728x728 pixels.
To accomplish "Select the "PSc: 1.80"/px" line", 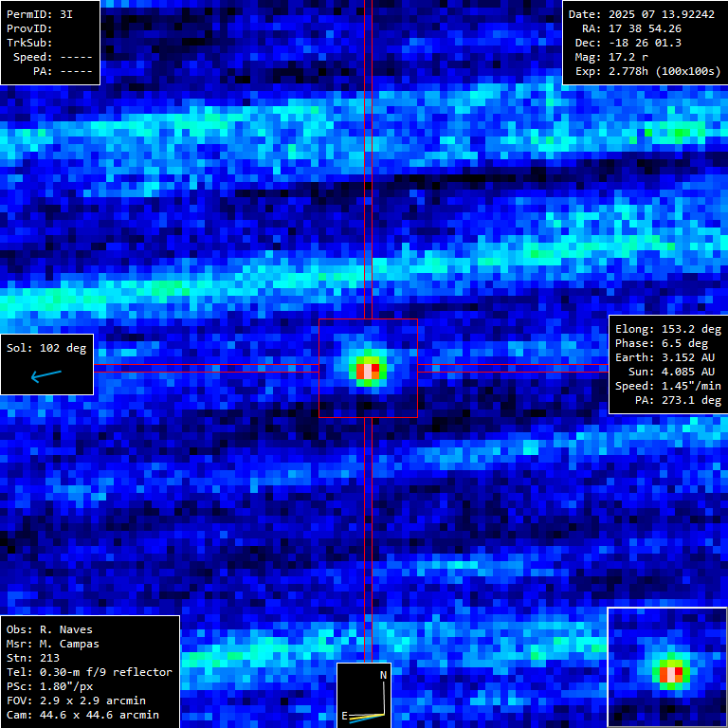I will click(49, 686).
